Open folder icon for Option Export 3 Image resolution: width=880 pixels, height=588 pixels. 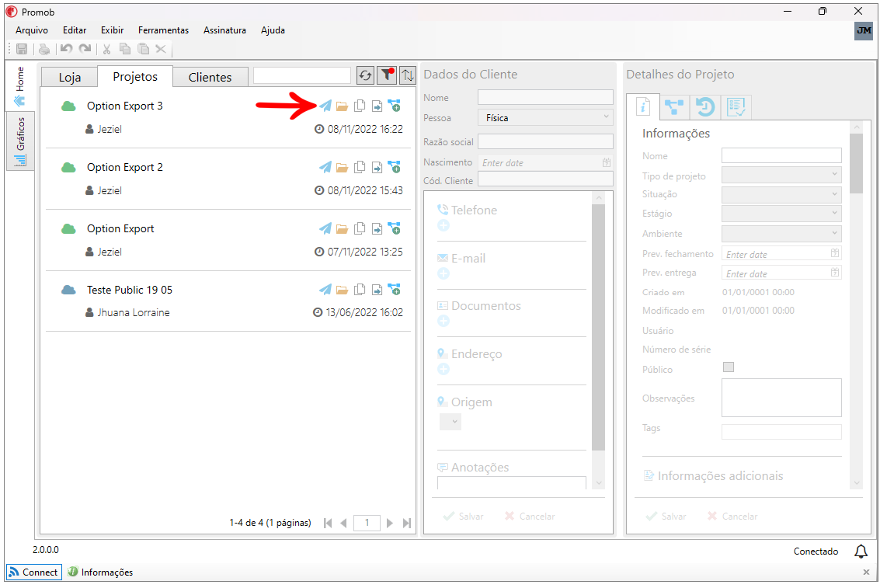(343, 106)
